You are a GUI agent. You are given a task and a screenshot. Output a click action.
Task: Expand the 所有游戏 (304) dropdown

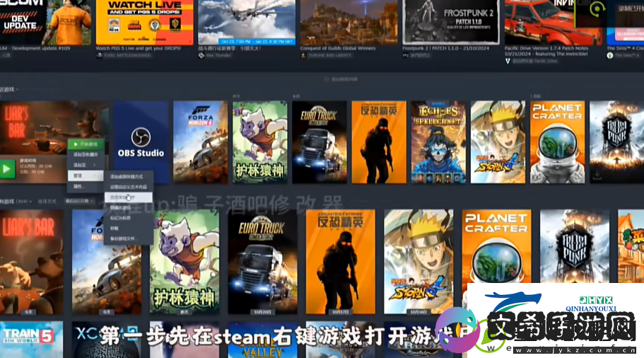coord(16,202)
